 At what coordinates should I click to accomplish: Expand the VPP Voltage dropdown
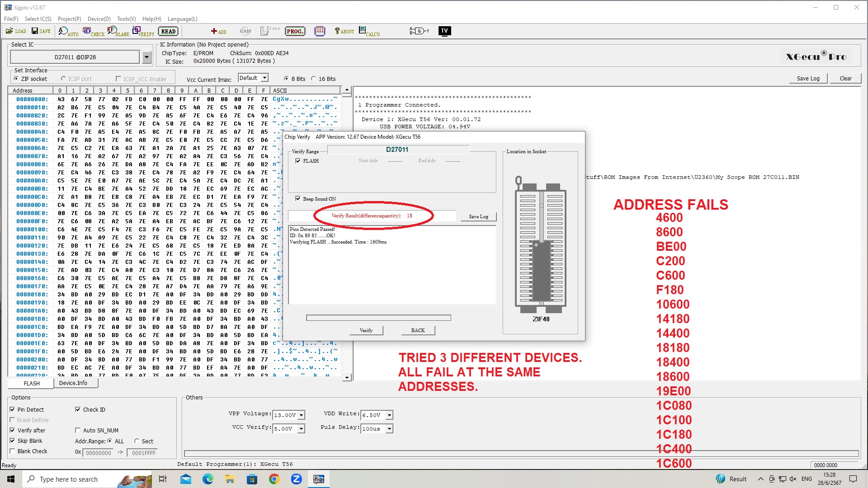302,415
